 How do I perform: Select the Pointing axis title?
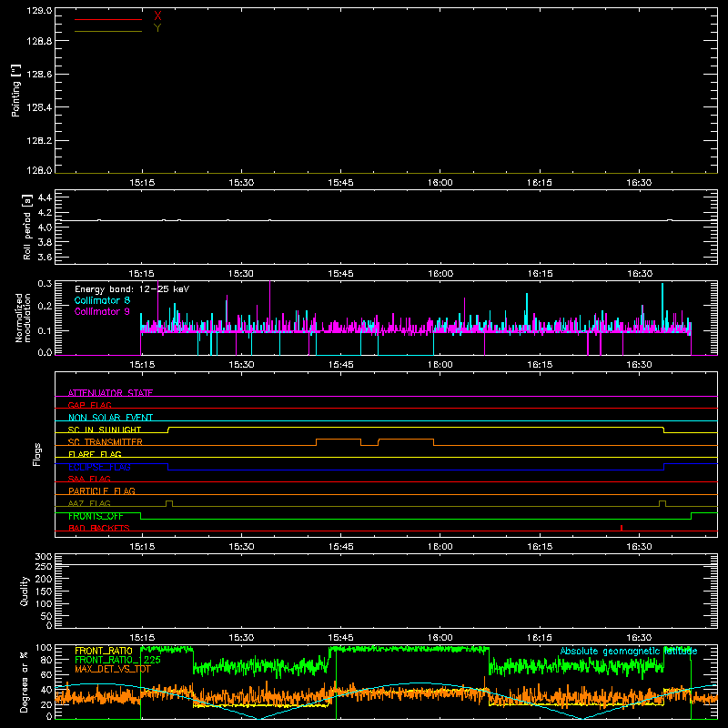click(15, 90)
